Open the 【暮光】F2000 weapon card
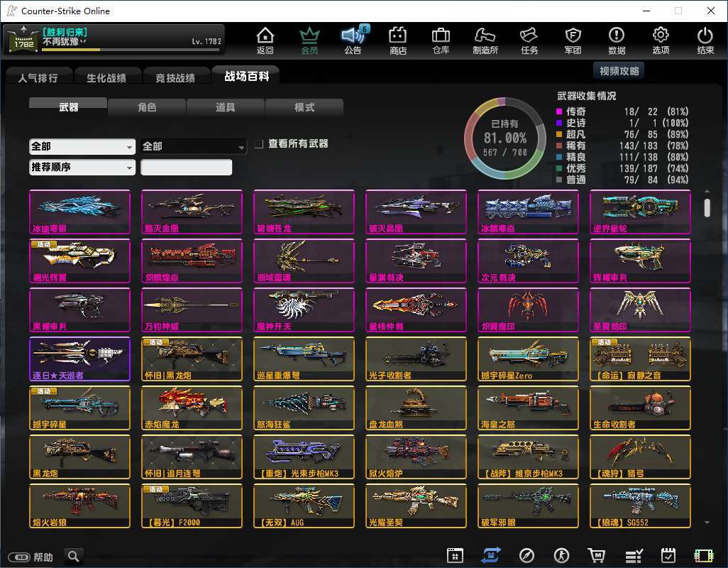The height and width of the screenshot is (568, 728). coord(192,506)
